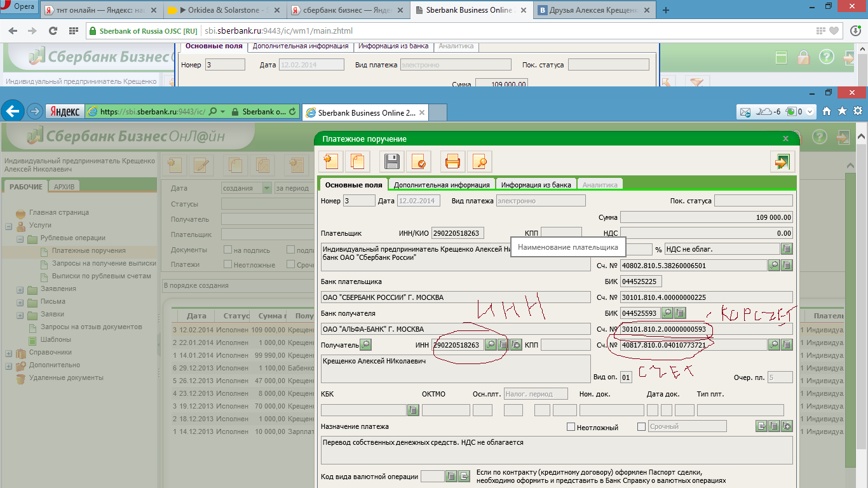Expand Заявления folder

[20, 290]
